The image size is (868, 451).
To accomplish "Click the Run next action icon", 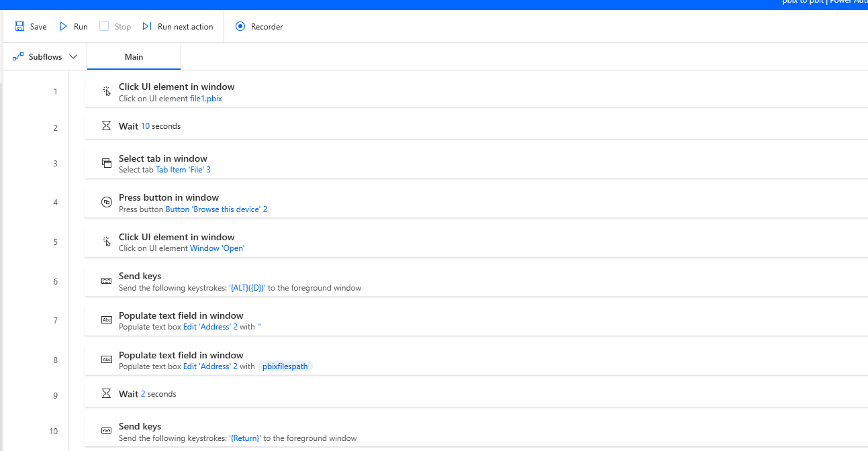I will (x=147, y=27).
